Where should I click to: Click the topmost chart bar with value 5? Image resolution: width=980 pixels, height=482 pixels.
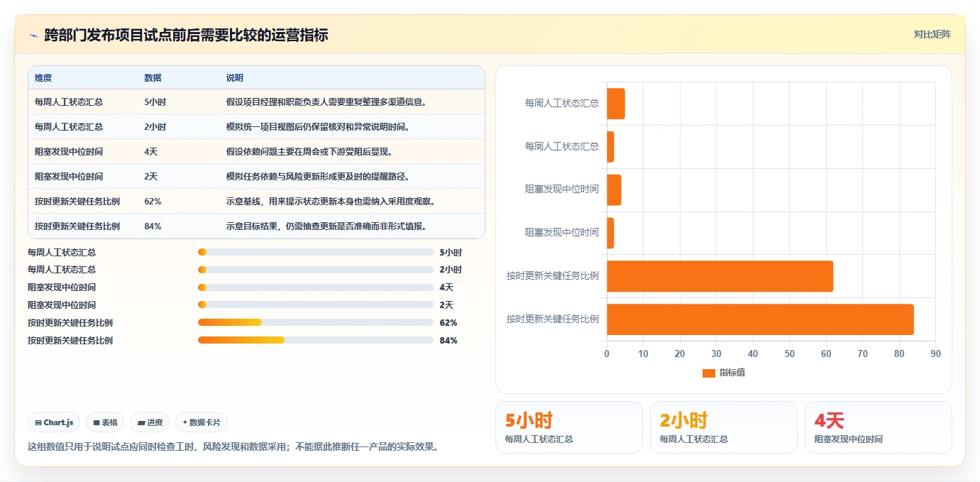coord(616,104)
